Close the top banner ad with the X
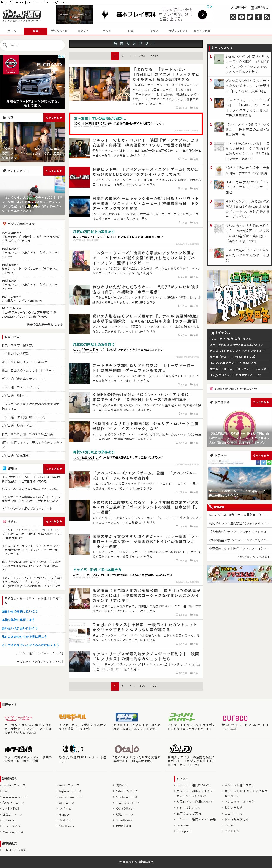The height and width of the screenshot is (868, 272). [211, 6]
